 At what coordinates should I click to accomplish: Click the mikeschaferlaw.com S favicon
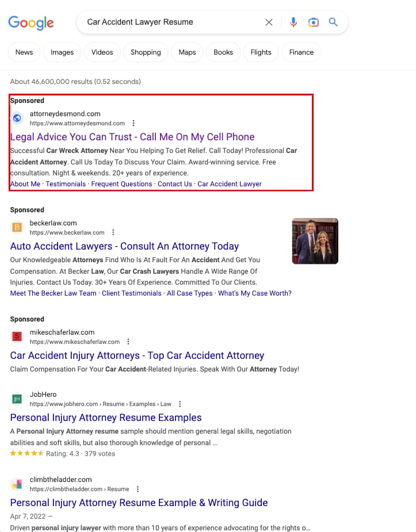click(17, 336)
